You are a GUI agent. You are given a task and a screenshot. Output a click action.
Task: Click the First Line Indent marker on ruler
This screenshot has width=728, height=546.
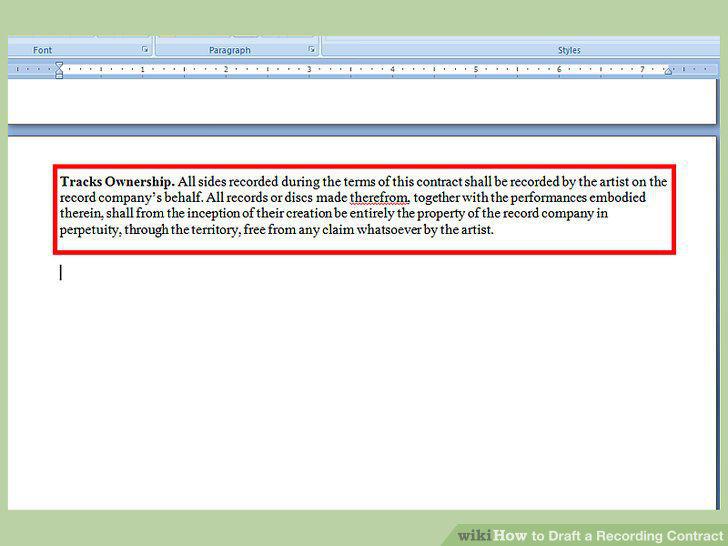tap(59, 65)
